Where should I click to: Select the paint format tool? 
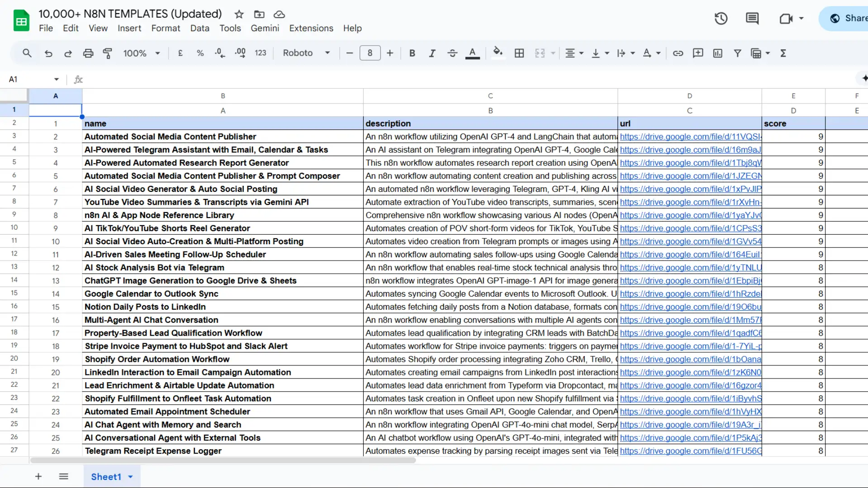click(x=108, y=53)
